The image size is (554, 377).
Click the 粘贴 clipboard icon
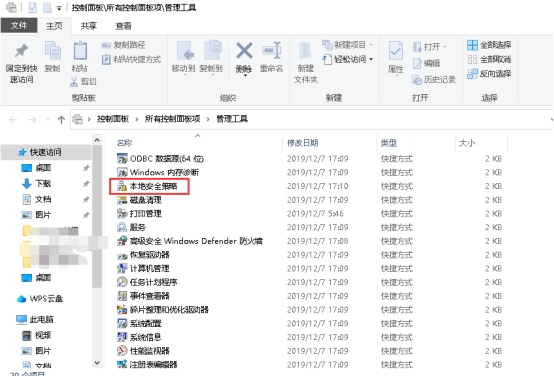coord(80,50)
